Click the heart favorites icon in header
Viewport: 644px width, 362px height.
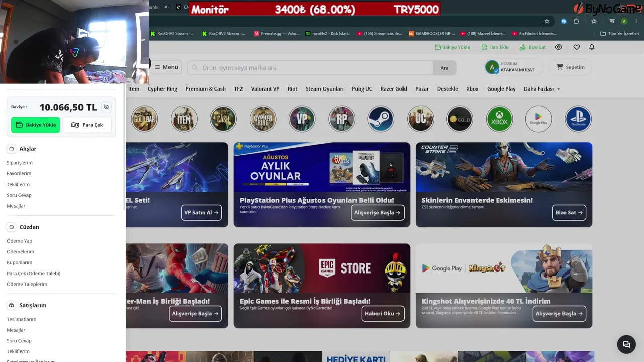pos(577,47)
